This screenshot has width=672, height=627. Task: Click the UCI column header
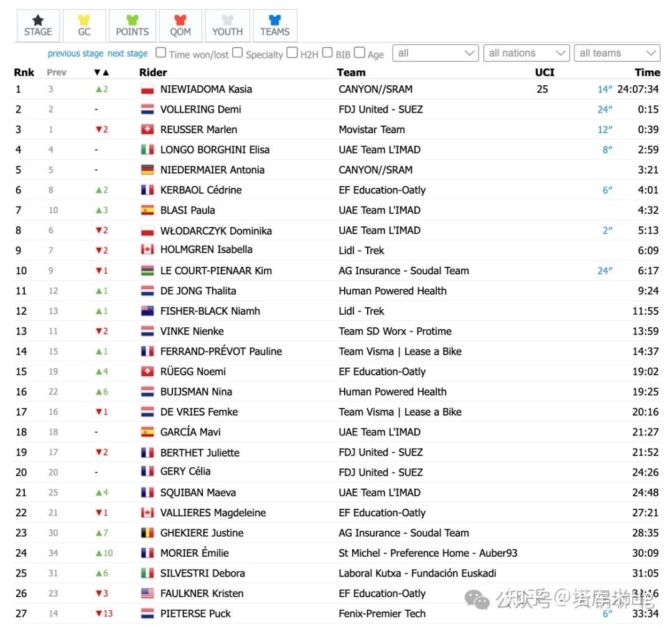click(x=544, y=72)
